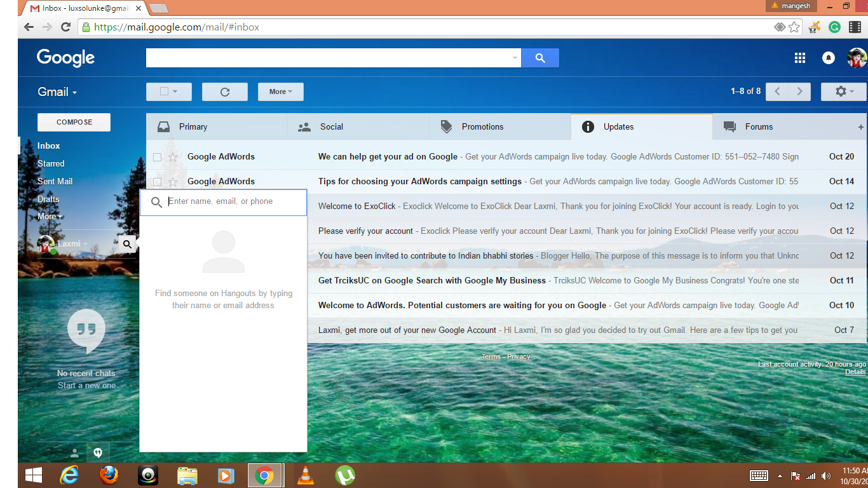The image size is (868, 488).
Task: Open the Google apps grid
Action: coord(800,58)
